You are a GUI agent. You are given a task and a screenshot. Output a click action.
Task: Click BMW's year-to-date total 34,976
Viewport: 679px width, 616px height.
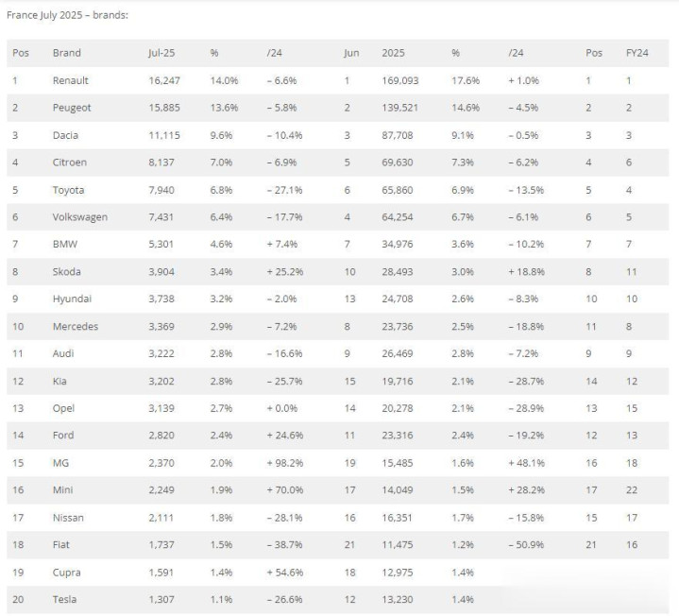[397, 245]
